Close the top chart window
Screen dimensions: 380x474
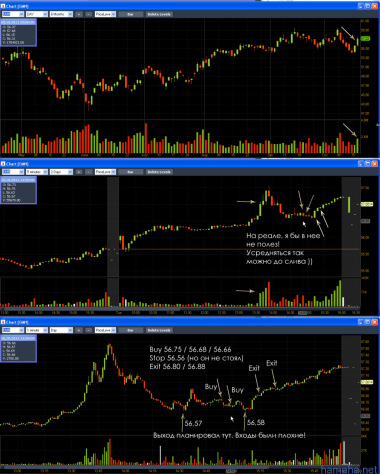click(375, 6)
